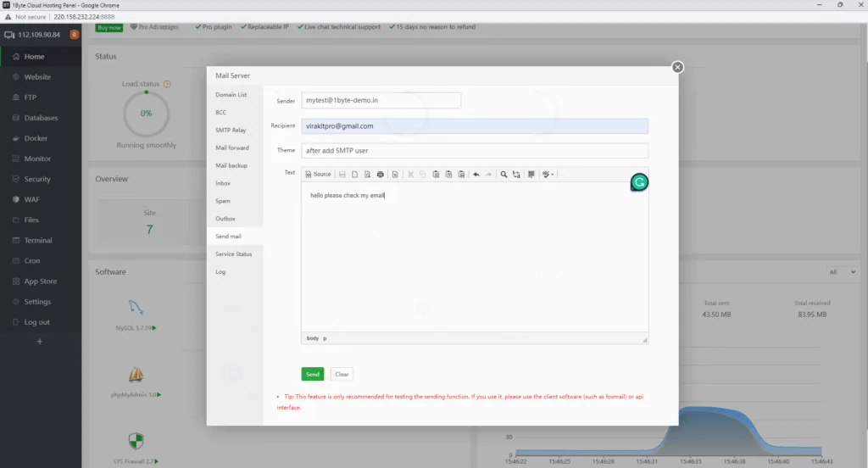Click the Replace icon in editor toolbar
This screenshot has width=868, height=468.
coord(516,175)
